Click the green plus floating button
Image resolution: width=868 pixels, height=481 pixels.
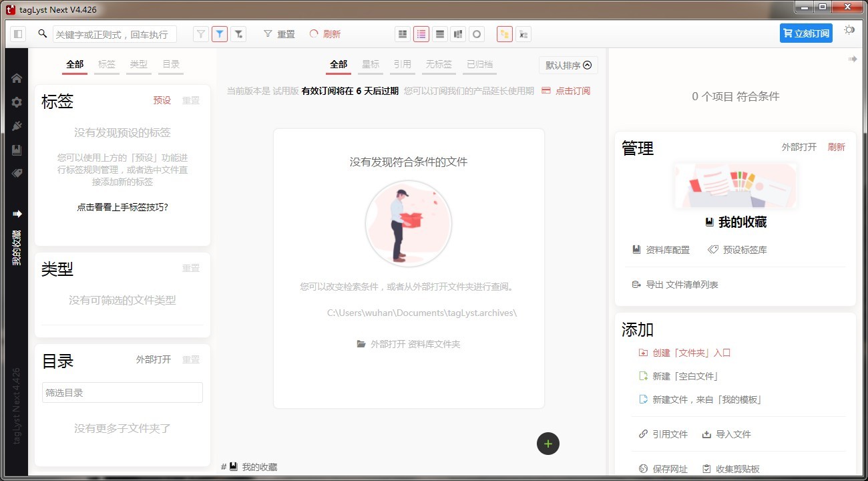[x=548, y=444]
